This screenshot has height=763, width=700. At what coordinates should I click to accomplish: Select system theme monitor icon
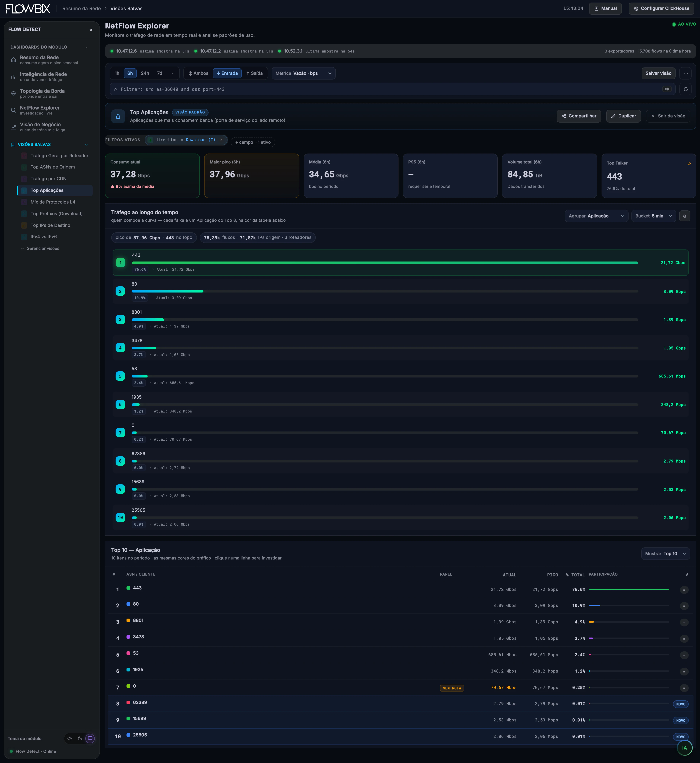[90, 738]
